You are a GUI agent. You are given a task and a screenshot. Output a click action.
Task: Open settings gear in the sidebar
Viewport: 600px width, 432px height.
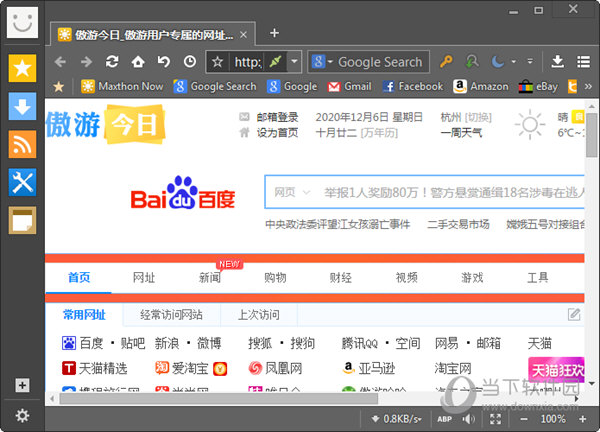coord(22,415)
